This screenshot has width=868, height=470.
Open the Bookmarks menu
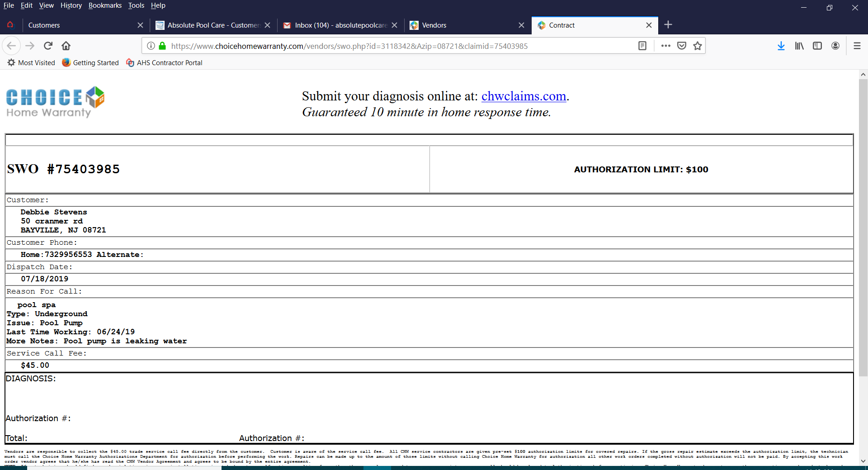point(105,5)
